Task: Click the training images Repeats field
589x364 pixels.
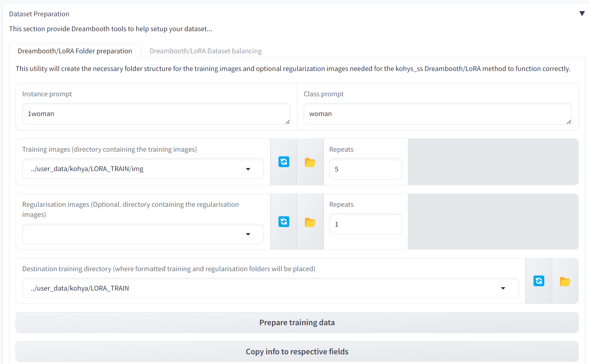Action: (365, 169)
